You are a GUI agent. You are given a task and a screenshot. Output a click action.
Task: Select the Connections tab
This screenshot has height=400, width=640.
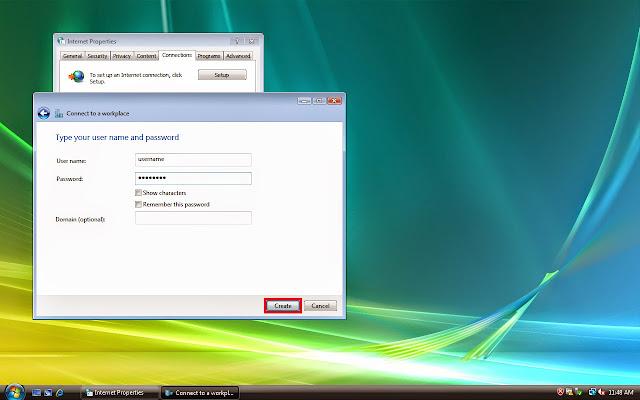pyautogui.click(x=177, y=55)
